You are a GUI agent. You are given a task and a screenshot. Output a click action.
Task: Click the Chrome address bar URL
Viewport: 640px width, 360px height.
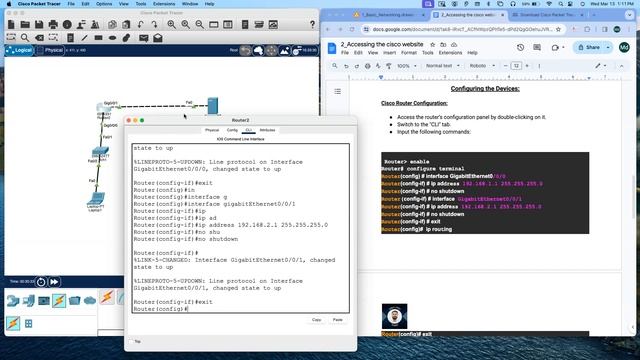click(x=462, y=29)
